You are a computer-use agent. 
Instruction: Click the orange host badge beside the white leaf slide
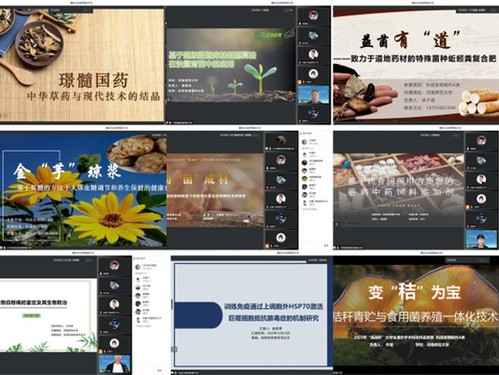click(x=100, y=351)
